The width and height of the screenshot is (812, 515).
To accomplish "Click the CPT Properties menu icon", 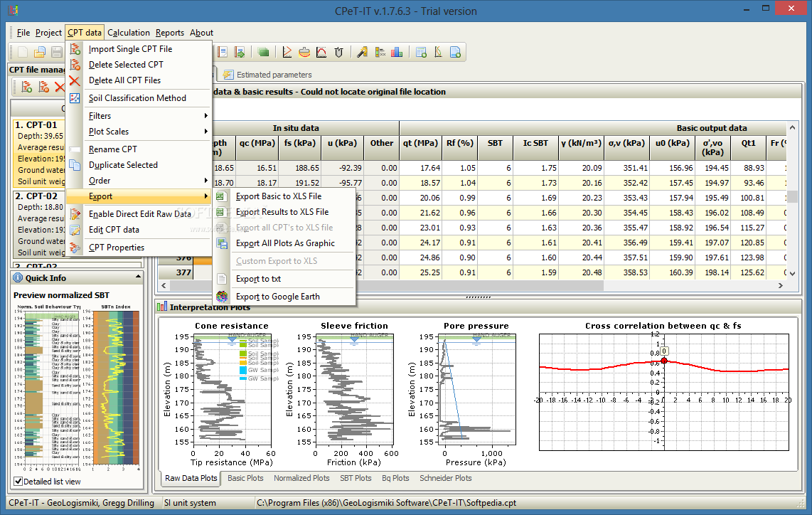I will pyautogui.click(x=75, y=248).
